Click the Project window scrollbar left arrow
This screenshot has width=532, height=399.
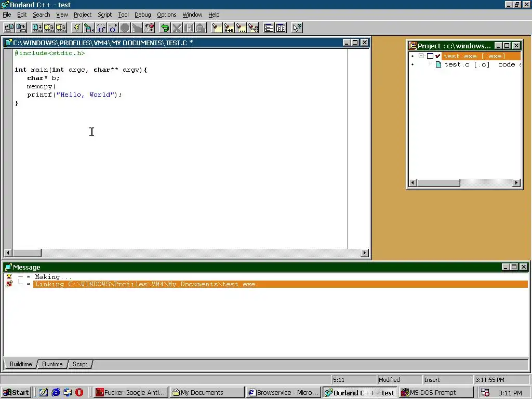[x=413, y=182]
